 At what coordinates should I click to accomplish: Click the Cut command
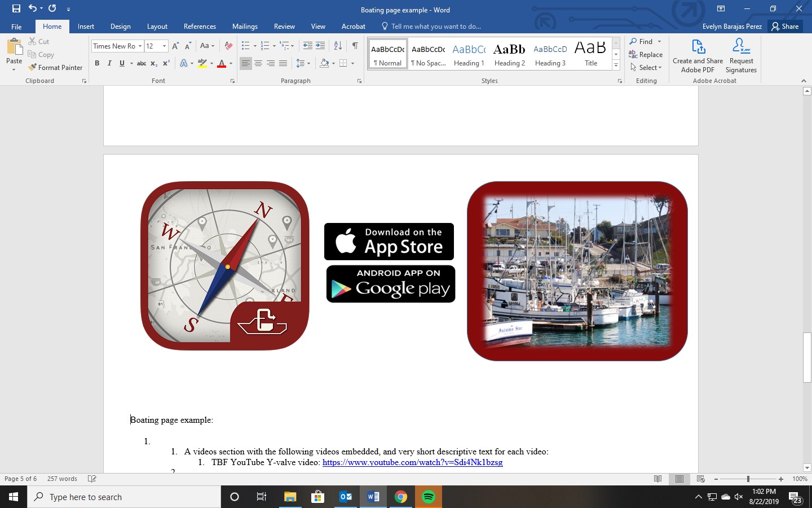click(38, 42)
